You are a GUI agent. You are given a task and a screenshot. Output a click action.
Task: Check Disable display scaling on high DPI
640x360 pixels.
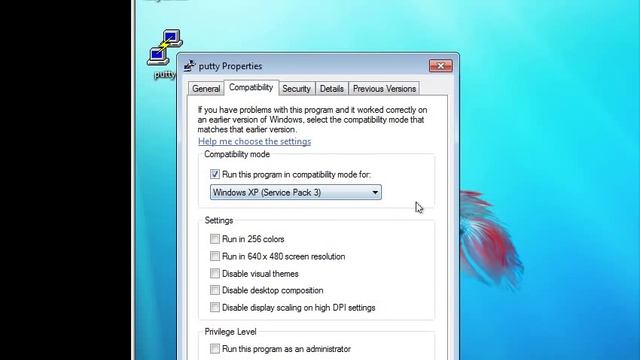tap(215, 307)
